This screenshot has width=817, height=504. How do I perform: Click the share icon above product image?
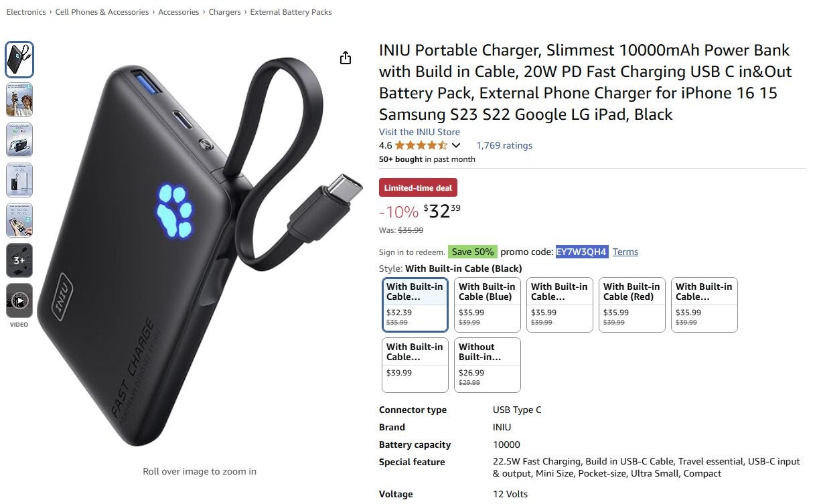coord(346,58)
